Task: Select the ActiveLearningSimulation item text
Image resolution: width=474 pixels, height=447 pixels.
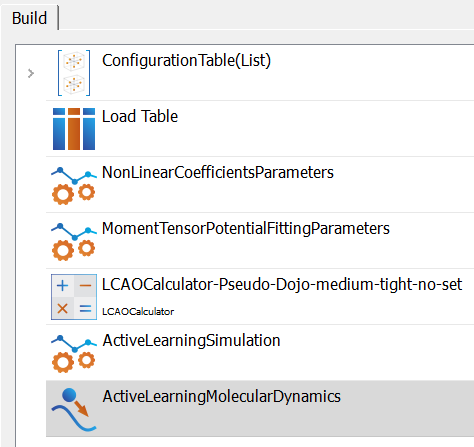Action: click(191, 341)
